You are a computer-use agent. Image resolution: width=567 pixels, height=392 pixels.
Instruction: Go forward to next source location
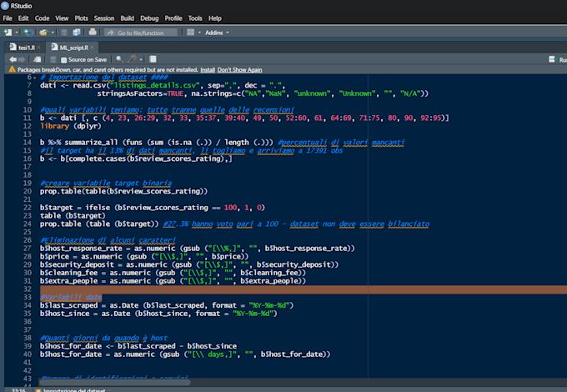22,59
